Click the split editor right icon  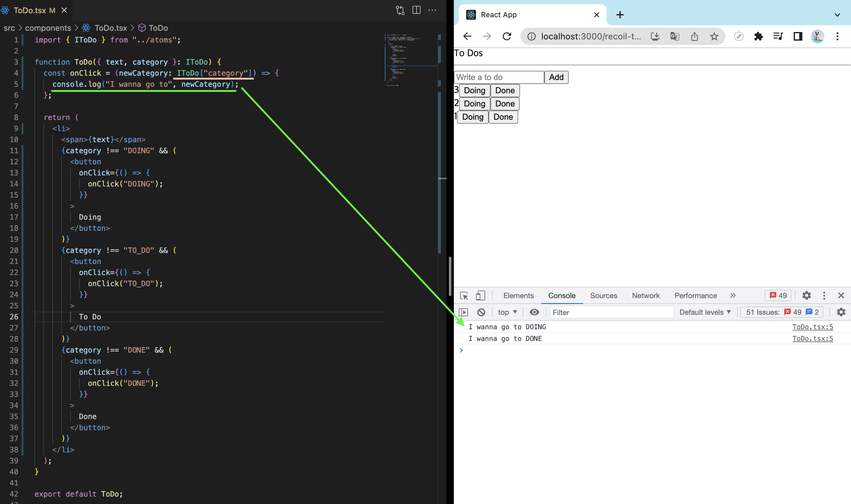pyautogui.click(x=416, y=10)
